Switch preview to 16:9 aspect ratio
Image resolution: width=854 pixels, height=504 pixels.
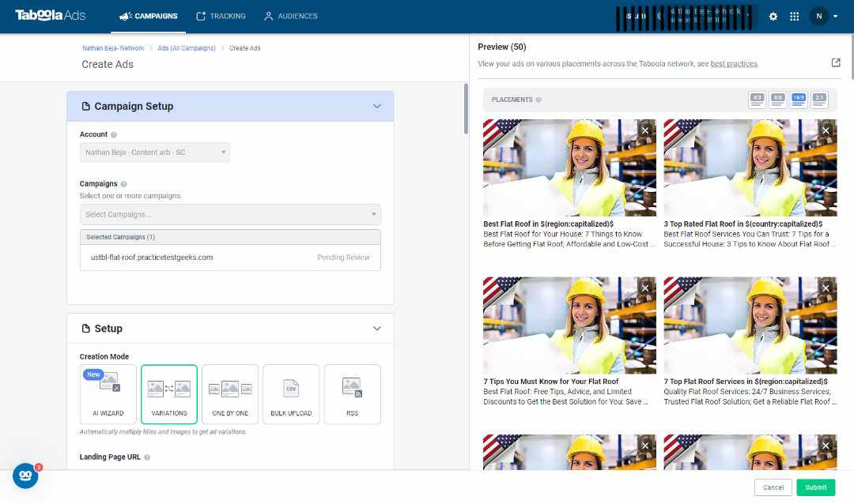[799, 100]
